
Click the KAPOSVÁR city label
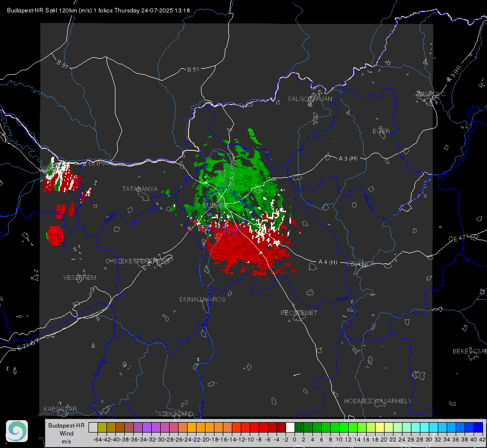coord(60,409)
